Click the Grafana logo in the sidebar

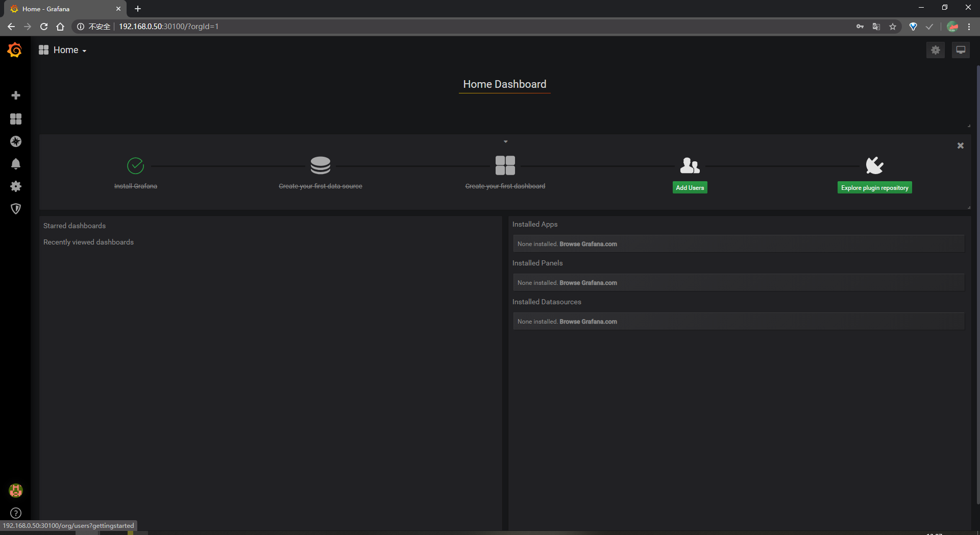coord(15,50)
